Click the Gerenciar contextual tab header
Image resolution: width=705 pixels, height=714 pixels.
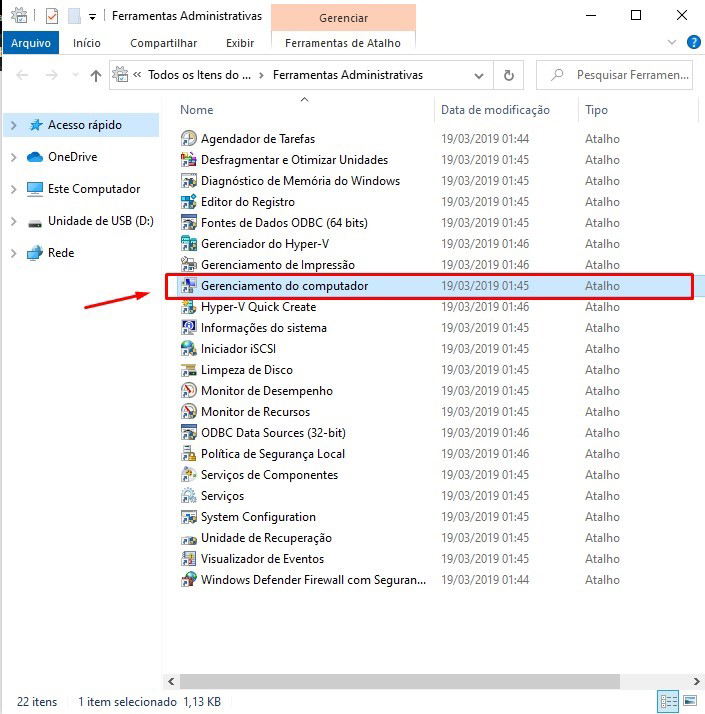point(343,18)
